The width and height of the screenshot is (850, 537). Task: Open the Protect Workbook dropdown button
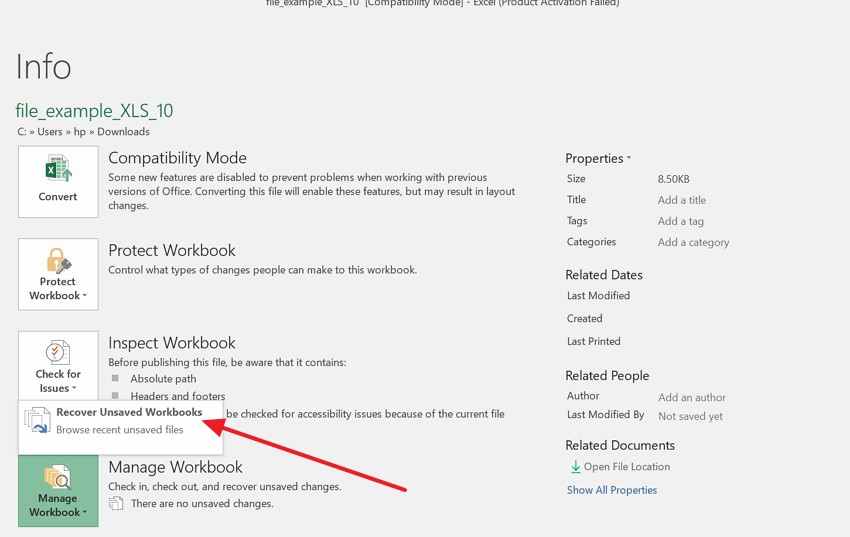pos(58,274)
